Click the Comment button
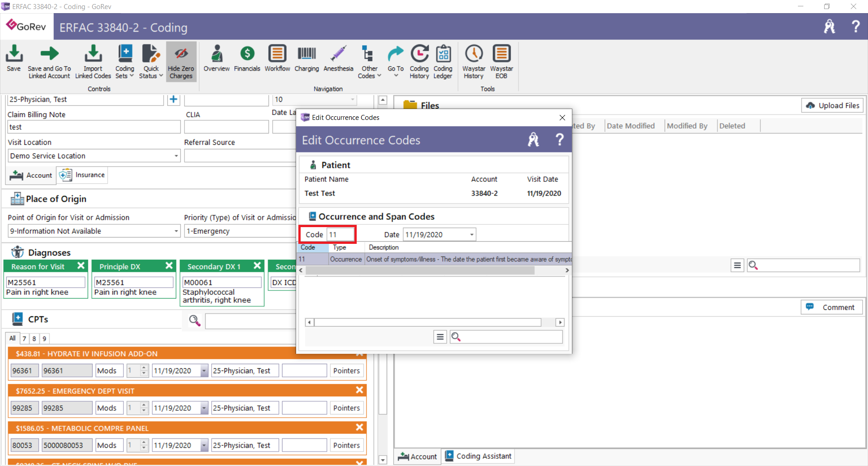 (832, 307)
